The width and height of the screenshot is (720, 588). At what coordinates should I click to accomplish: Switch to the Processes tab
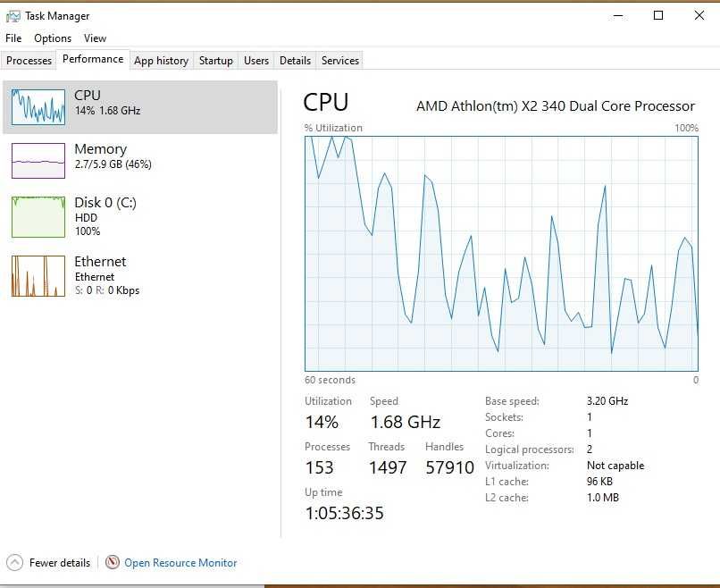pyautogui.click(x=29, y=61)
